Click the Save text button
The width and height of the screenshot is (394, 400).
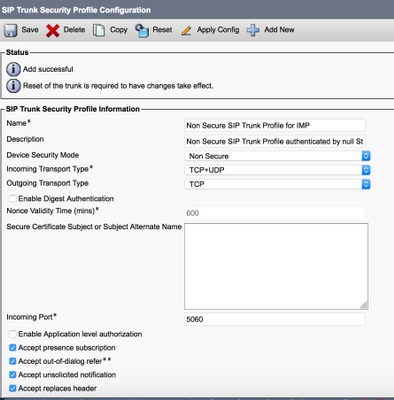tap(30, 30)
